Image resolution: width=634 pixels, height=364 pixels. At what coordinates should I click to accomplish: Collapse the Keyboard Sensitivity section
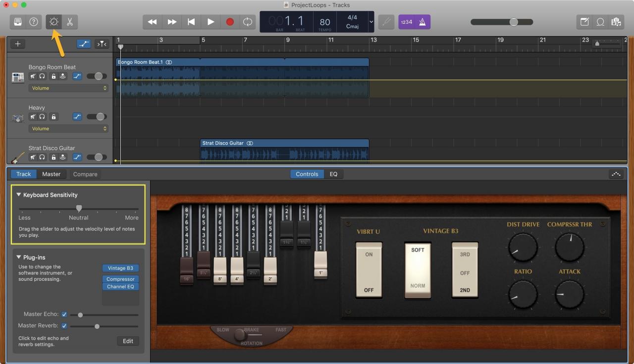pos(19,195)
